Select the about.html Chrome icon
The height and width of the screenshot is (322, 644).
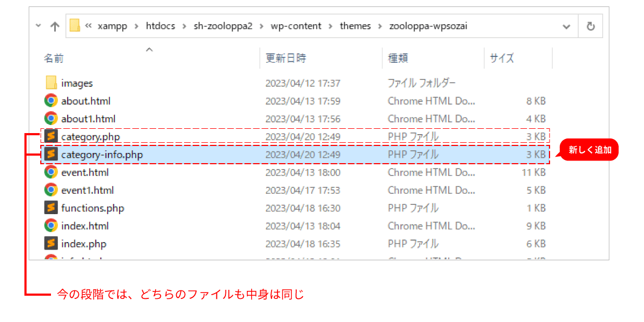(51, 100)
